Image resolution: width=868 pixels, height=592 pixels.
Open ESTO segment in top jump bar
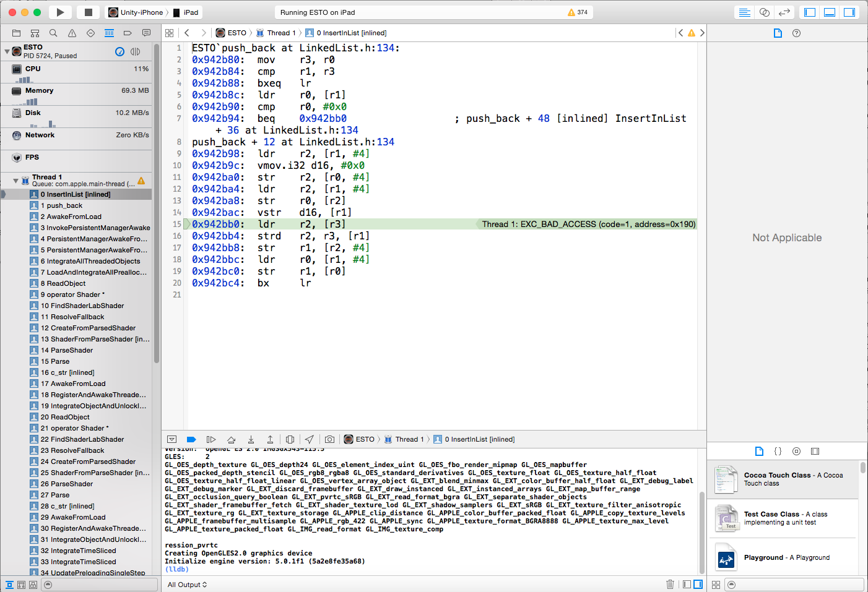pos(231,33)
